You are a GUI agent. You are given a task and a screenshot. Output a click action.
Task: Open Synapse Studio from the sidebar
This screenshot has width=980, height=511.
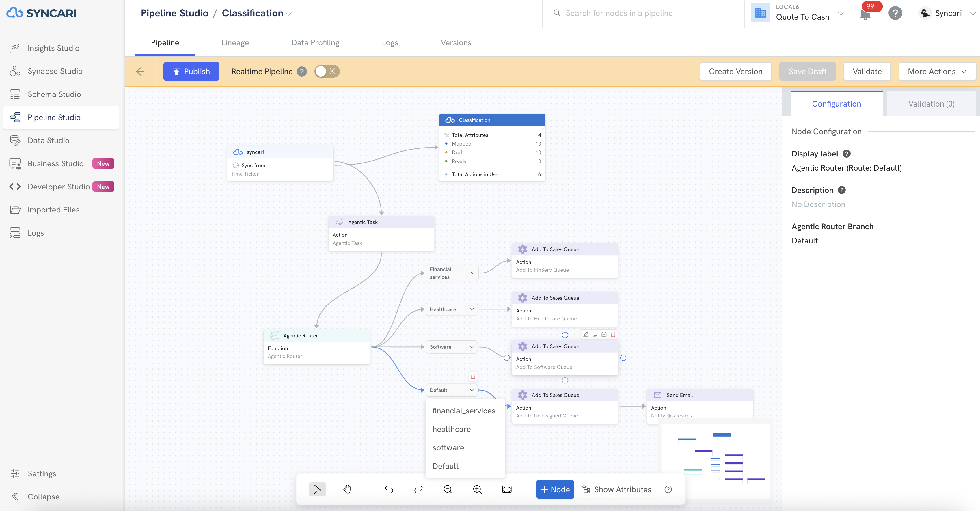[x=61, y=71]
